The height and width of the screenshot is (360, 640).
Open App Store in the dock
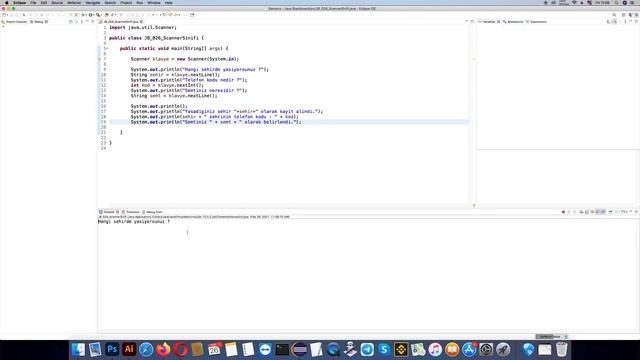pos(469,349)
